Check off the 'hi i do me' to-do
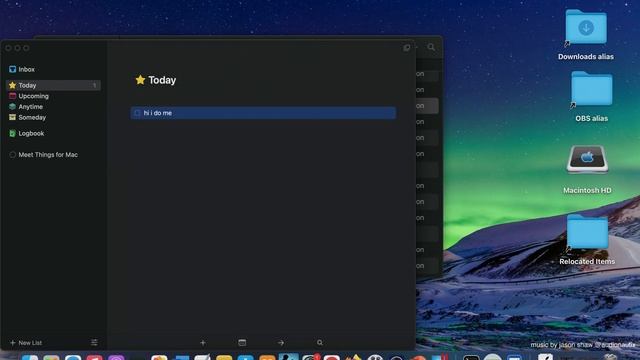 click(137, 113)
